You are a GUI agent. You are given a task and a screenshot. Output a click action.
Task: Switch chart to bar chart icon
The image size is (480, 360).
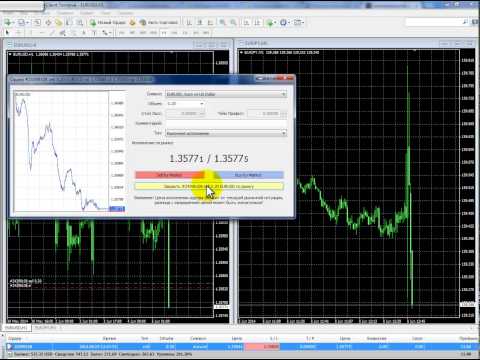[189, 22]
